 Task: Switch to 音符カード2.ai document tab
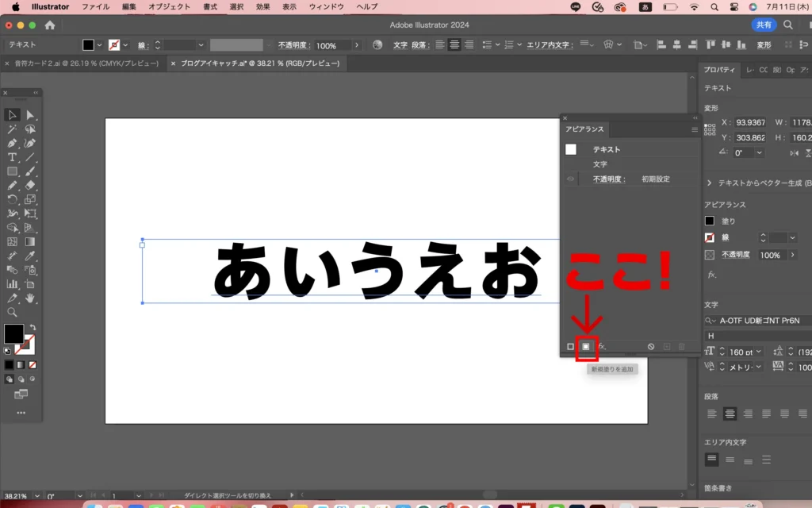[85, 63]
